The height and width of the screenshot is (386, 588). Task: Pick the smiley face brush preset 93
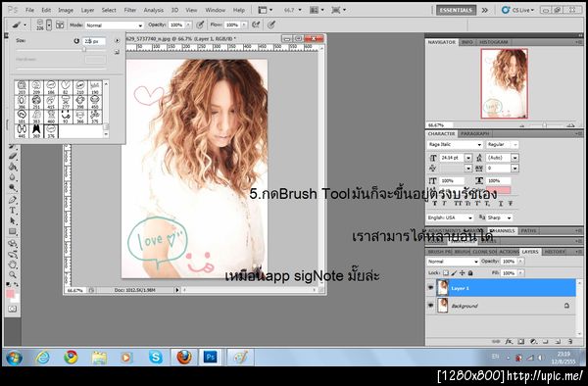click(66, 117)
